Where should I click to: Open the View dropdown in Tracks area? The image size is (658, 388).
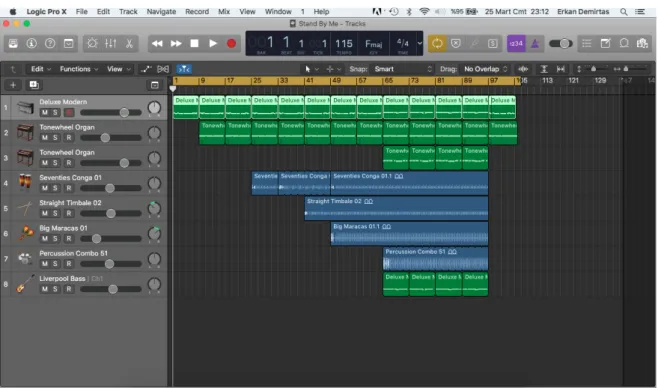tap(118, 69)
